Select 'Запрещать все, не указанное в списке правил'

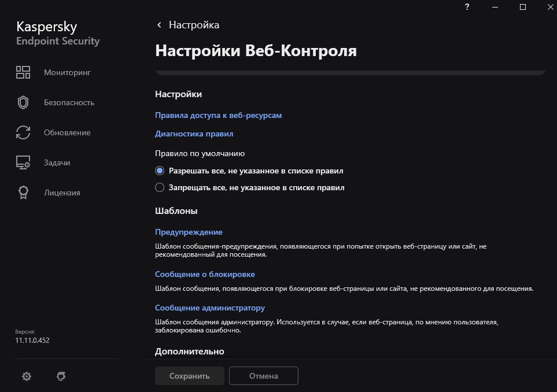pos(250,187)
